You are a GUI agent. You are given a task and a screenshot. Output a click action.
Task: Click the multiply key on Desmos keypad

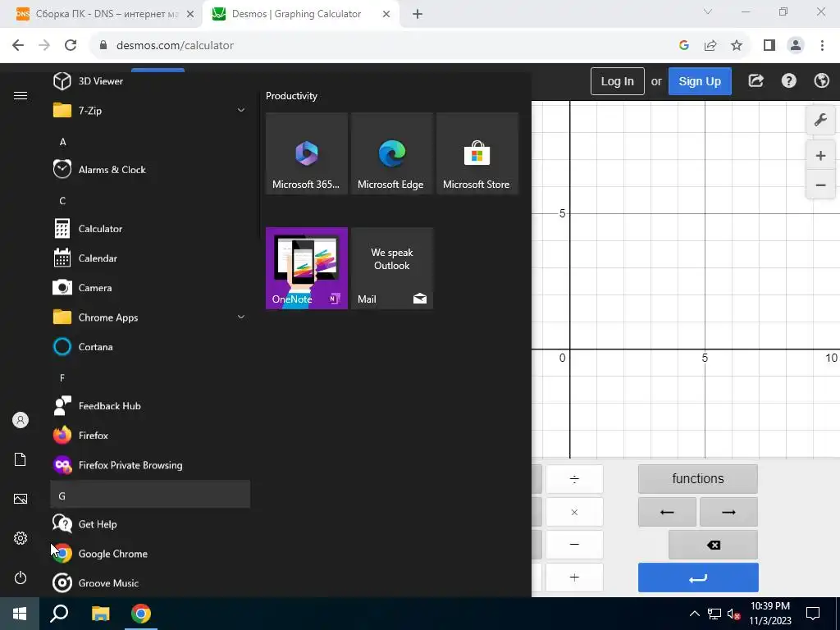tap(574, 512)
